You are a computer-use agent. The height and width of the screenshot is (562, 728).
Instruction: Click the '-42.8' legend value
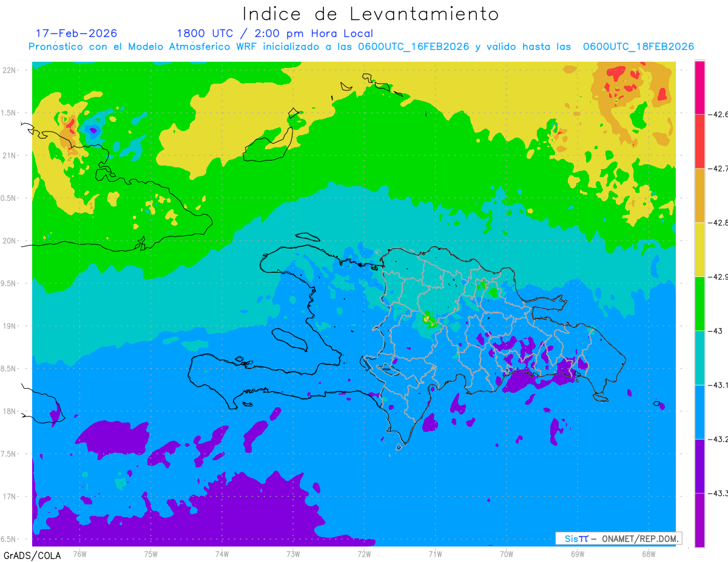(x=718, y=222)
